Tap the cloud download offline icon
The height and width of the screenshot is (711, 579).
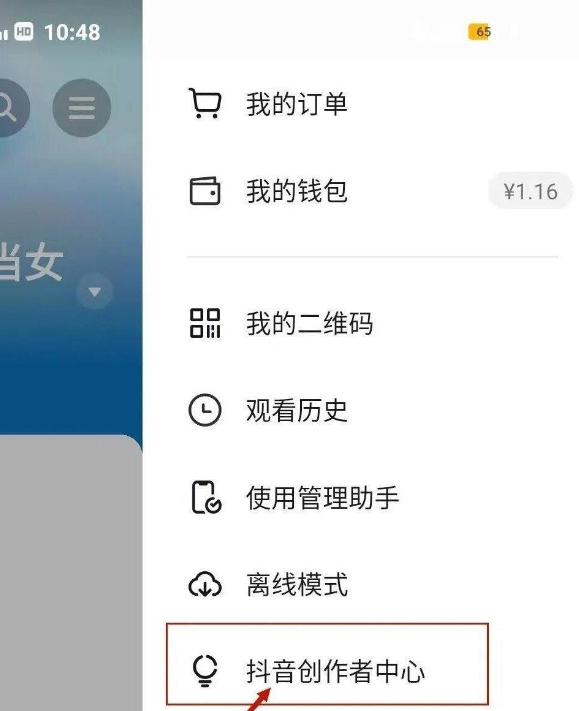205,584
